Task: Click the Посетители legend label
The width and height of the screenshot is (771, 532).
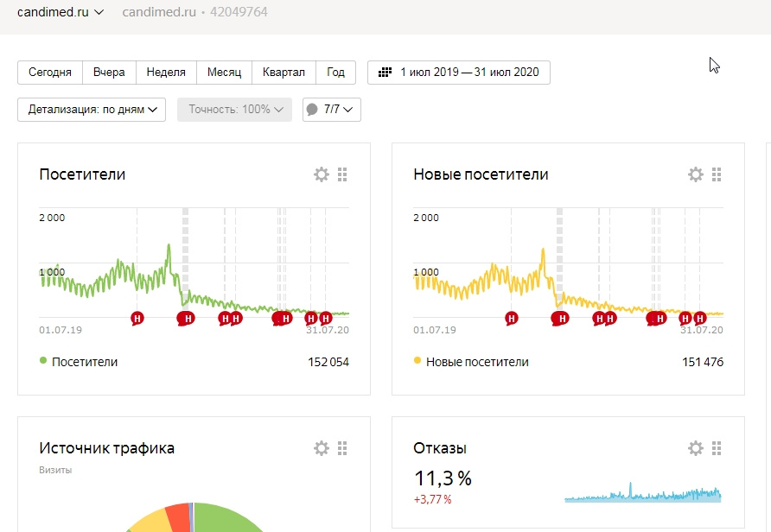Action: pos(85,362)
